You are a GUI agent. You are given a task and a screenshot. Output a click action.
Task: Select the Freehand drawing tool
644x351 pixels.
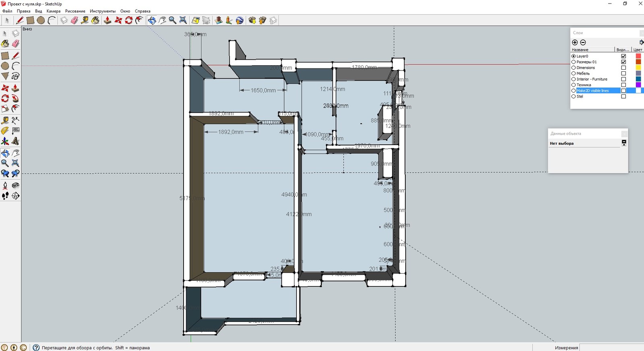(x=15, y=76)
